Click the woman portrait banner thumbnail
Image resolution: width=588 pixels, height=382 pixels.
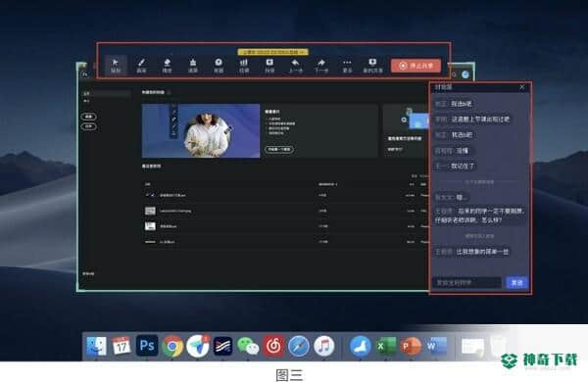pyautogui.click(x=201, y=130)
